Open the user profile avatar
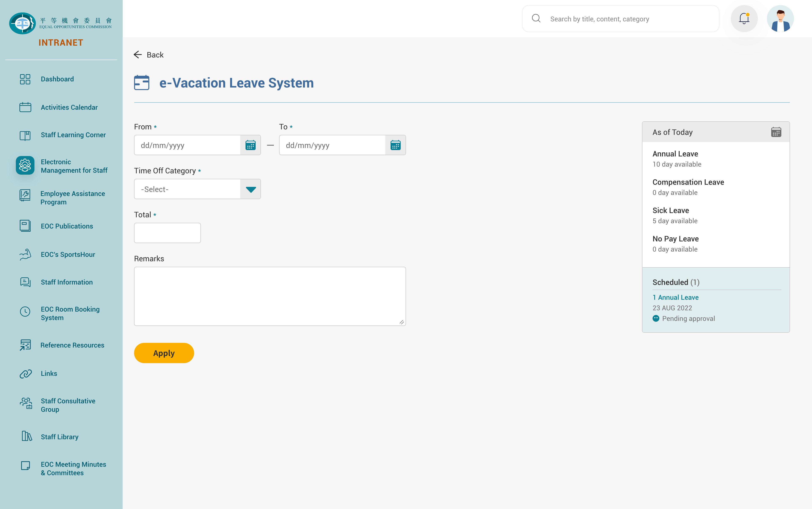Viewport: 812px width, 509px height. click(x=780, y=19)
